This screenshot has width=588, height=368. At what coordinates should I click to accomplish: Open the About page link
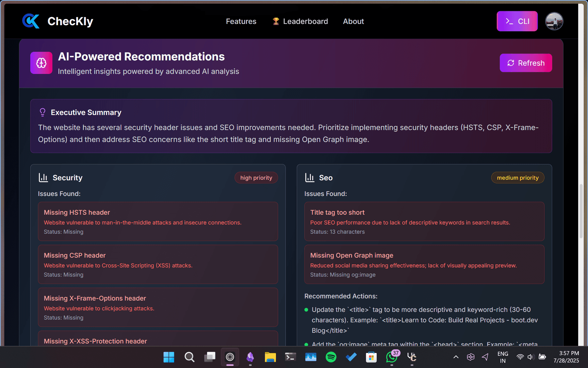tap(353, 21)
